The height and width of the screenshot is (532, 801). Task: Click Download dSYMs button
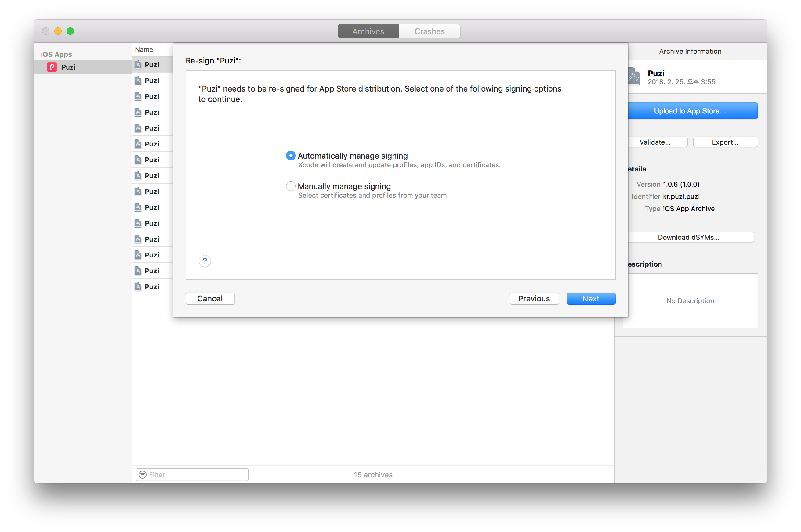click(691, 237)
